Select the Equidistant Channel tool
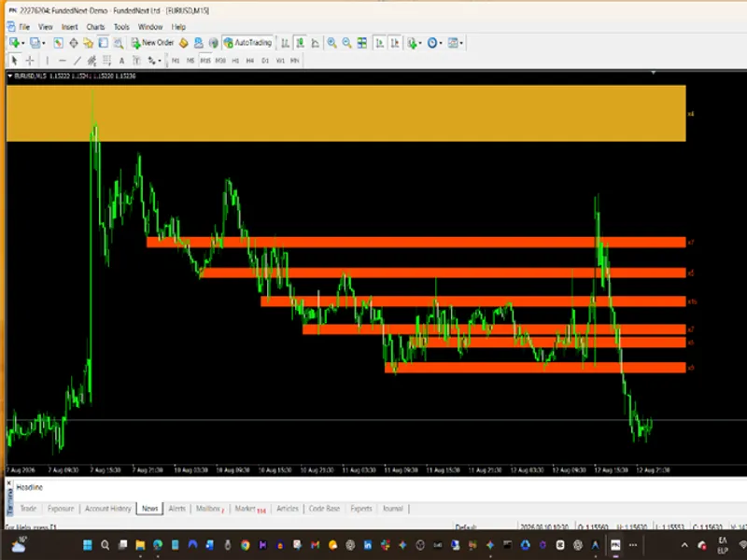Image resolution: width=747 pixels, height=560 pixels. coord(92,61)
